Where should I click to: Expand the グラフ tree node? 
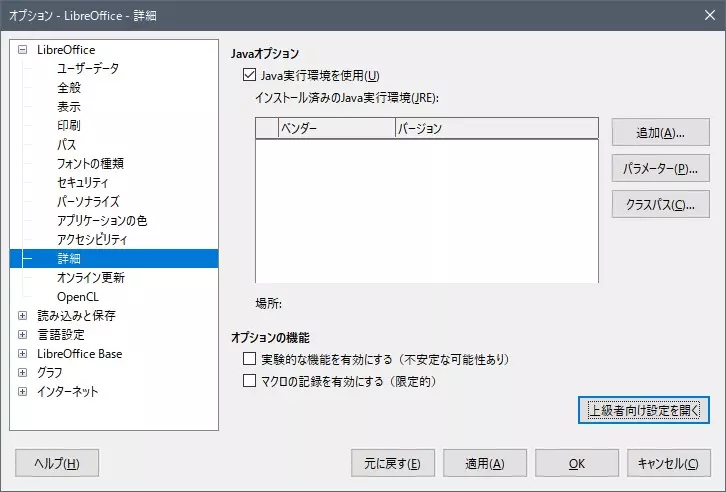23,372
